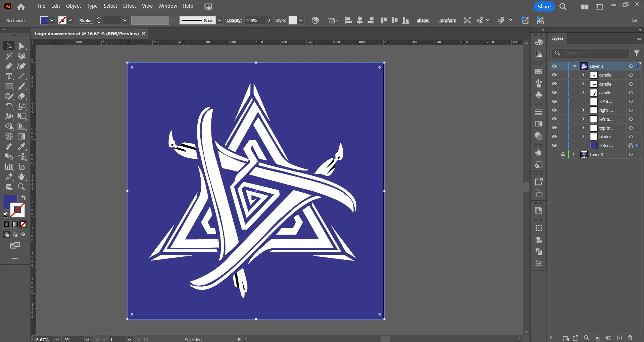This screenshot has height=342, width=644.
Task: Select the Scale tool
Action: pos(22,106)
